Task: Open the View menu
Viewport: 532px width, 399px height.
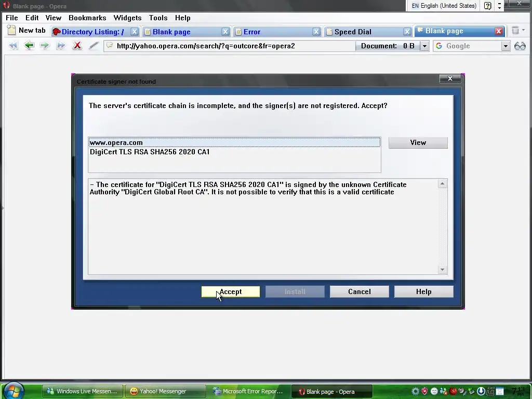Action: coord(54,18)
